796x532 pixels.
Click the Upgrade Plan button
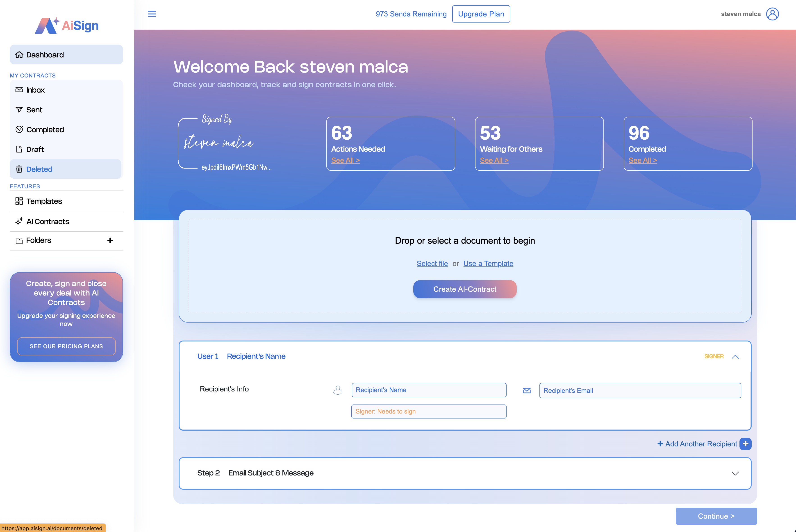pos(481,14)
